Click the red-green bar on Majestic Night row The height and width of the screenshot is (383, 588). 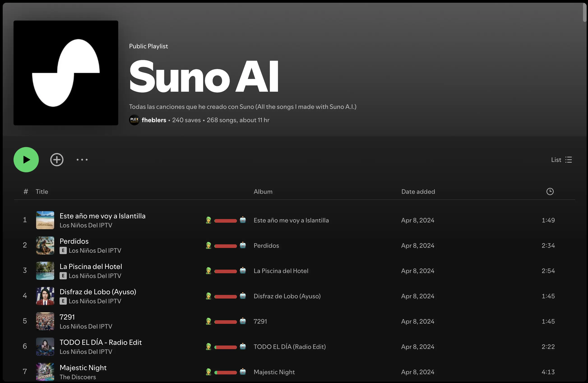pos(225,373)
